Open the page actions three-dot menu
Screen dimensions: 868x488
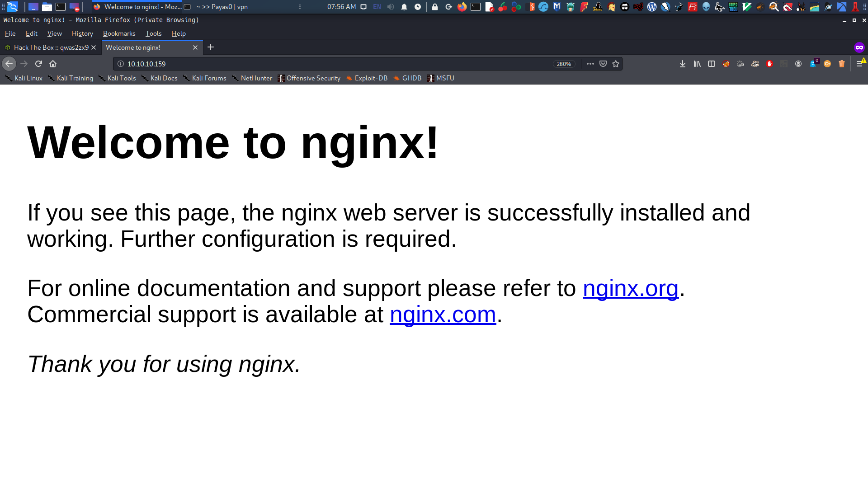(x=590, y=64)
